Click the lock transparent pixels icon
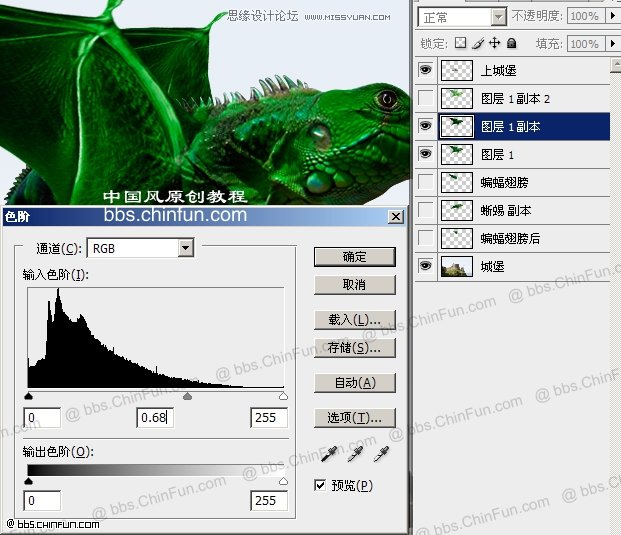 click(x=460, y=43)
